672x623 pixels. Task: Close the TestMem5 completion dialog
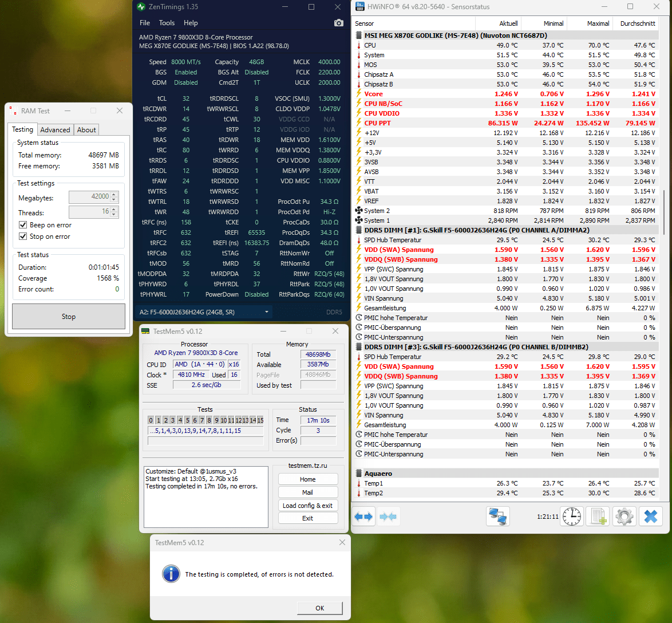[342, 542]
